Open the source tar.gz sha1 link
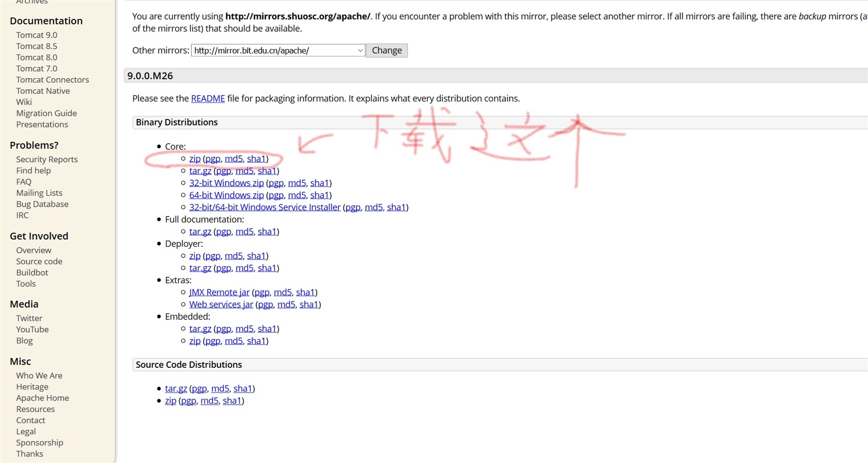This screenshot has width=868, height=463. 243,389
